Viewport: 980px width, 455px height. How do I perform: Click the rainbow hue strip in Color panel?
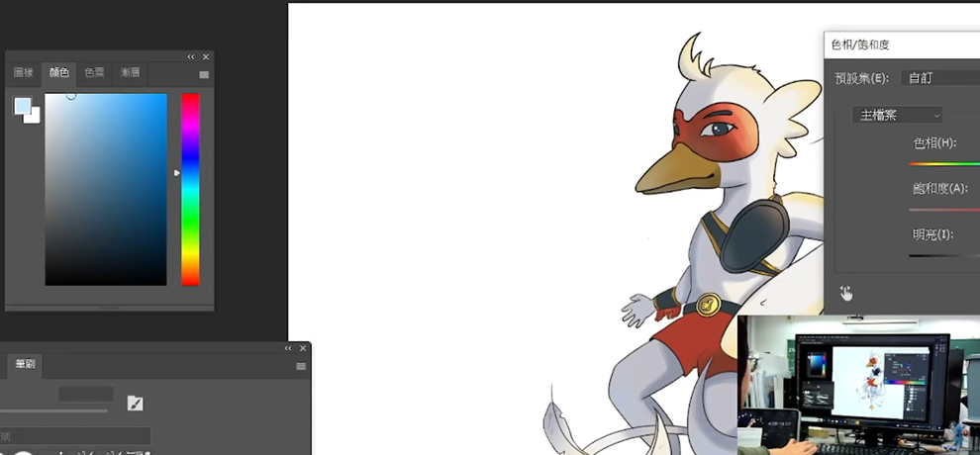tap(191, 190)
